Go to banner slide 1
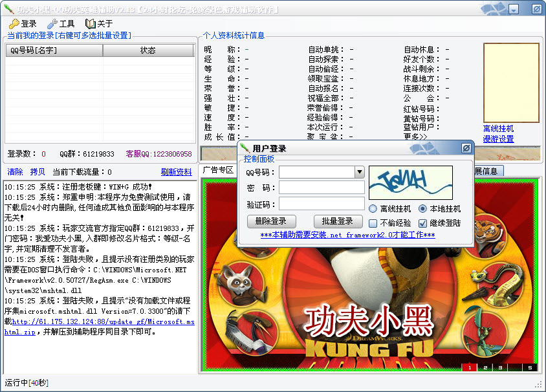Image resolution: width=546 pixels, height=392 pixels. [x=470, y=367]
